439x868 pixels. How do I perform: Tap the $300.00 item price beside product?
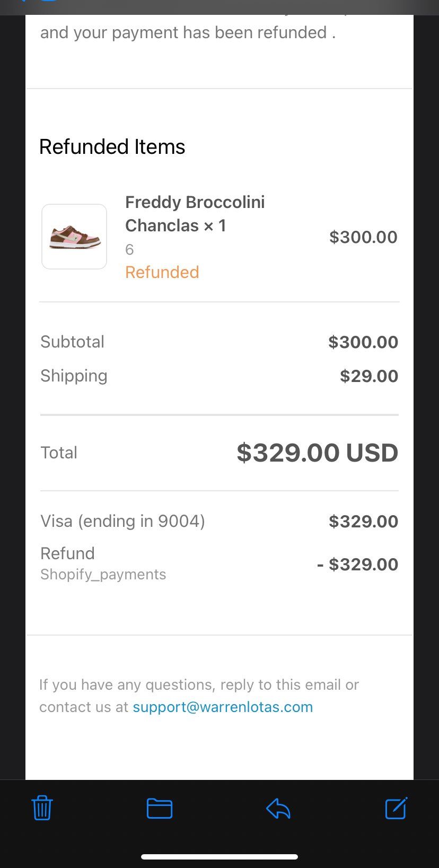coord(363,237)
